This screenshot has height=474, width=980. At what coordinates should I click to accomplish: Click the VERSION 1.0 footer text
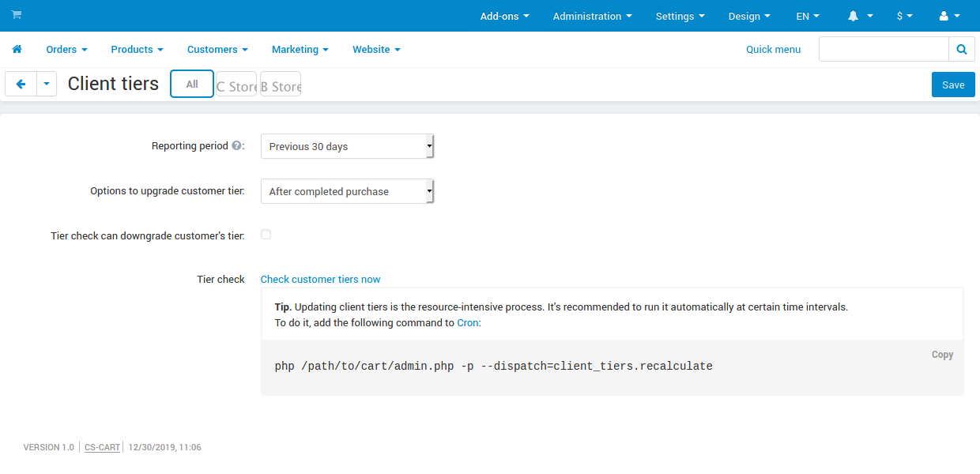48,447
